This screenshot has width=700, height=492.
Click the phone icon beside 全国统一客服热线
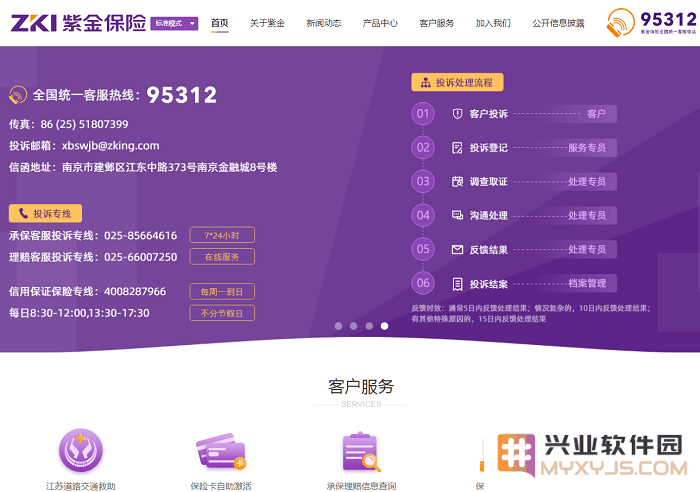18,95
